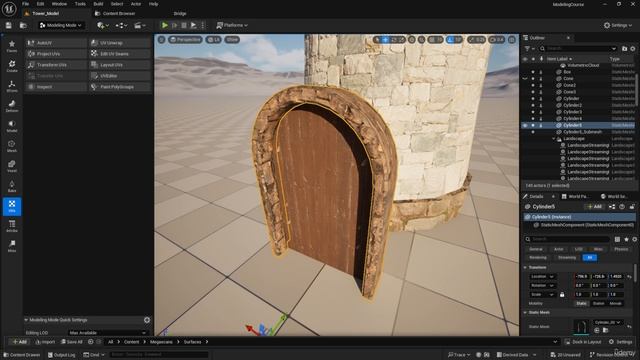Toggle visibility of Cylinder5 actor
Image resolution: width=640 pixels, height=360 pixels.
(525, 125)
